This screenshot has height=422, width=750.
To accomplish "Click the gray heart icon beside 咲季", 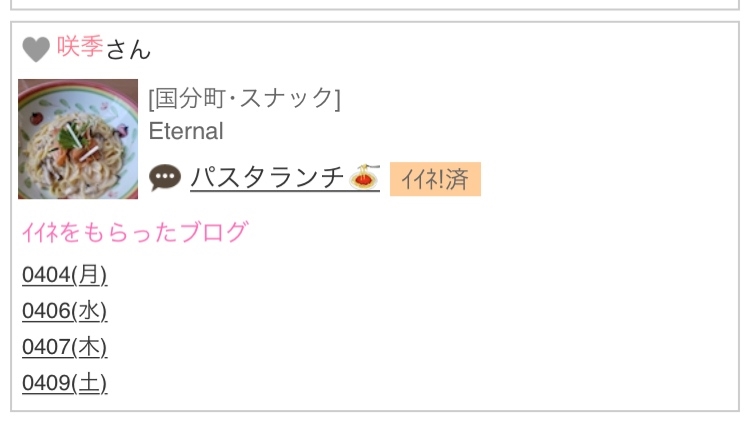I will [36, 49].
